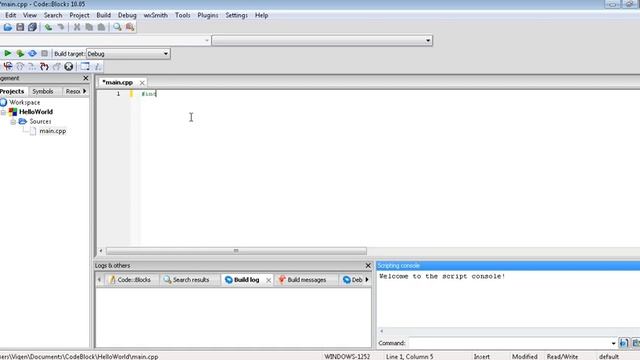This screenshot has height=360, width=640.
Task: Close the *main.cpp editor tab
Action: [142, 83]
